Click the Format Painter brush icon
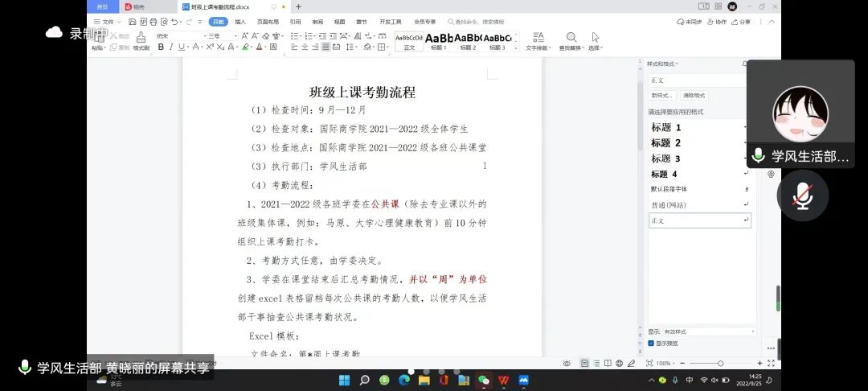The height and width of the screenshot is (391, 868). click(x=141, y=40)
